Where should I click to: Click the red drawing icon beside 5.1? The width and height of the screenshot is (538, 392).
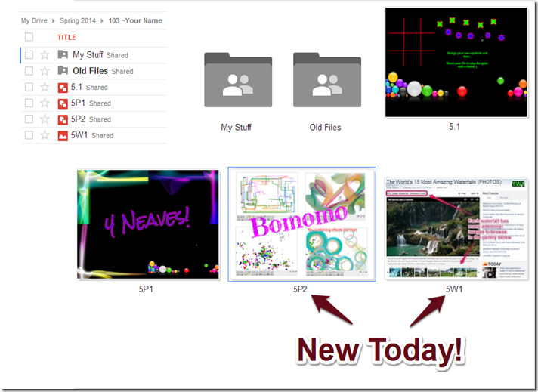(x=63, y=88)
